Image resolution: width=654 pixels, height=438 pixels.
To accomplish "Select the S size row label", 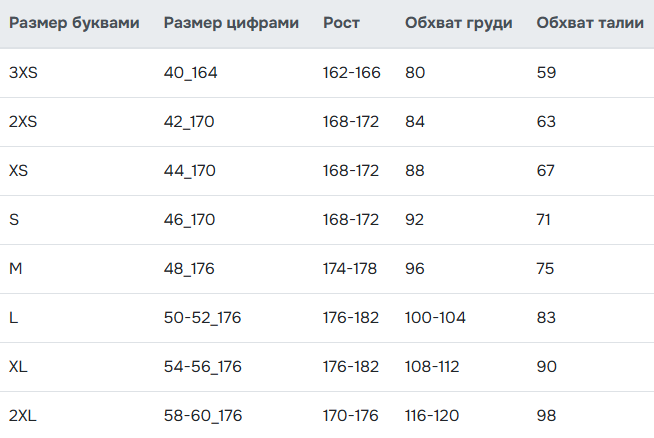I will click(14, 220).
